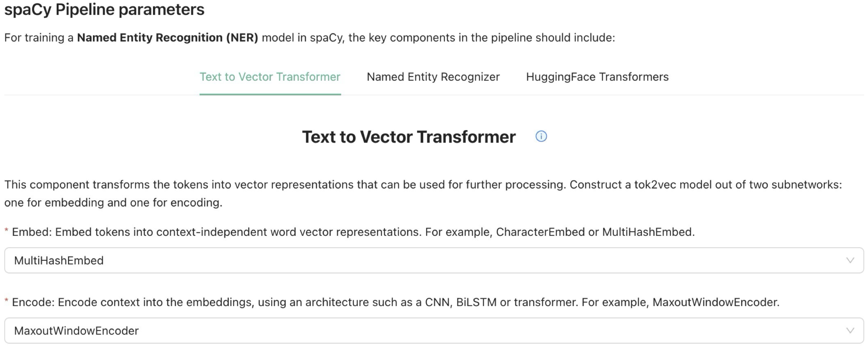The height and width of the screenshot is (349, 868).
Task: Click the large Text to Vector Transformer heading
Action: pyautogui.click(x=409, y=137)
